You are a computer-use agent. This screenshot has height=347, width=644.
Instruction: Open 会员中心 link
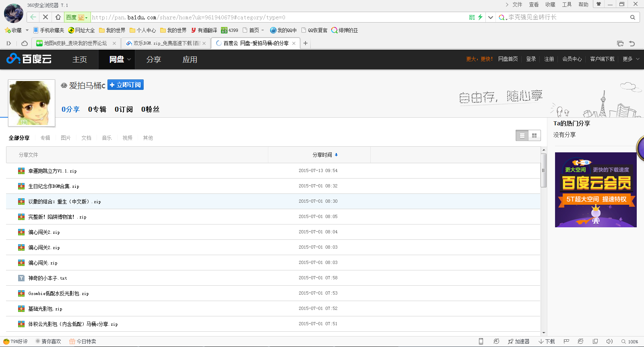pos(572,59)
